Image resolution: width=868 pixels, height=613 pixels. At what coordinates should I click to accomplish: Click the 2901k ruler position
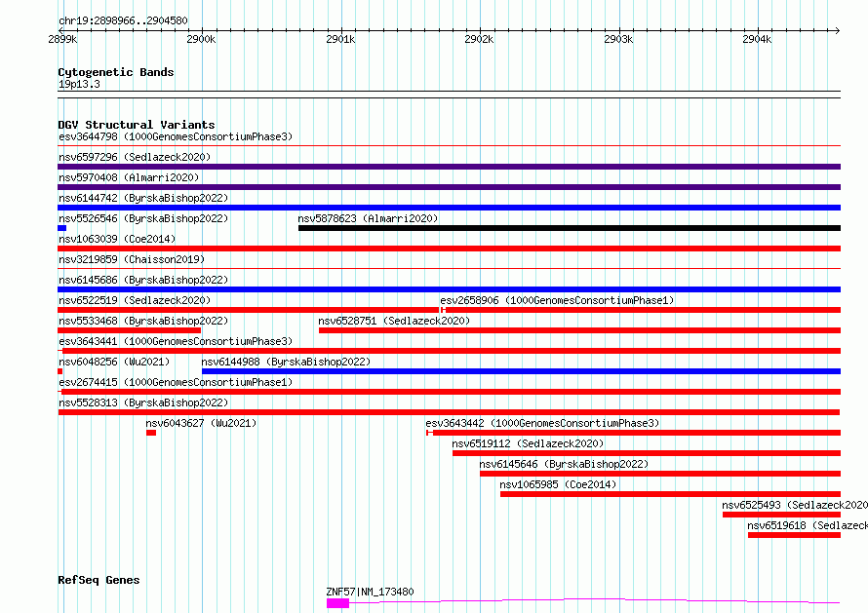340,39
